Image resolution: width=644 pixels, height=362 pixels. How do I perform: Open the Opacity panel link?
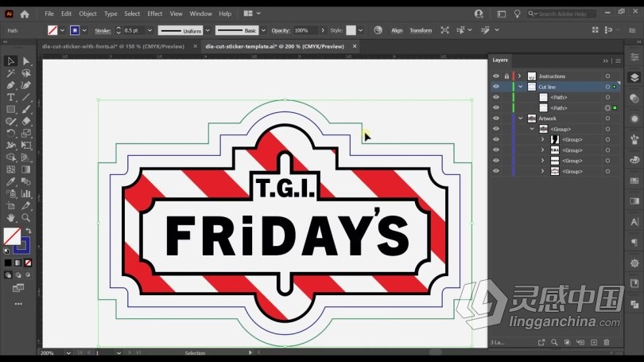(x=281, y=30)
